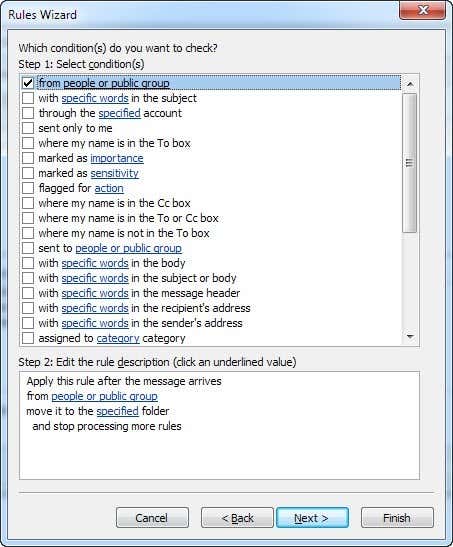Go back with the Back button
The height and width of the screenshot is (547, 453).
pyautogui.click(x=237, y=518)
